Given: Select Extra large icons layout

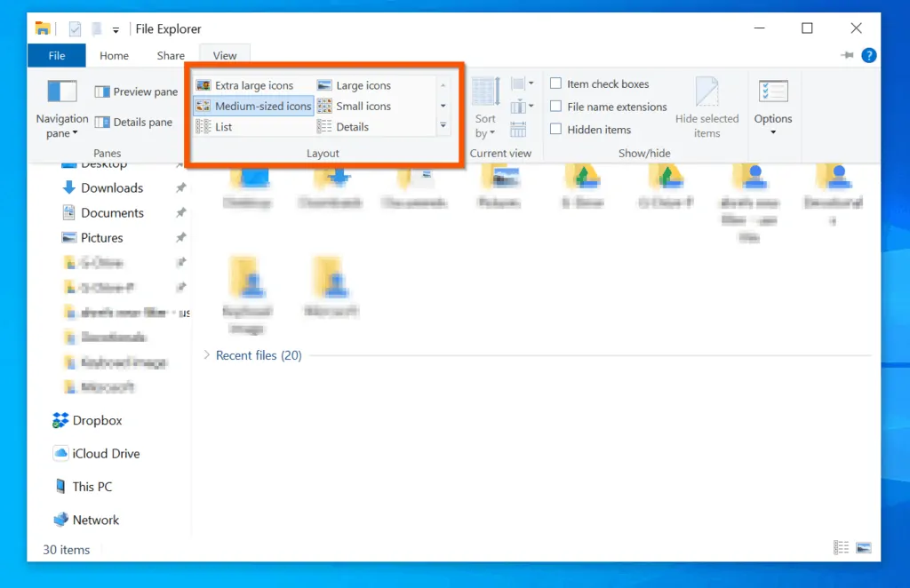Looking at the screenshot, I should click(x=245, y=85).
